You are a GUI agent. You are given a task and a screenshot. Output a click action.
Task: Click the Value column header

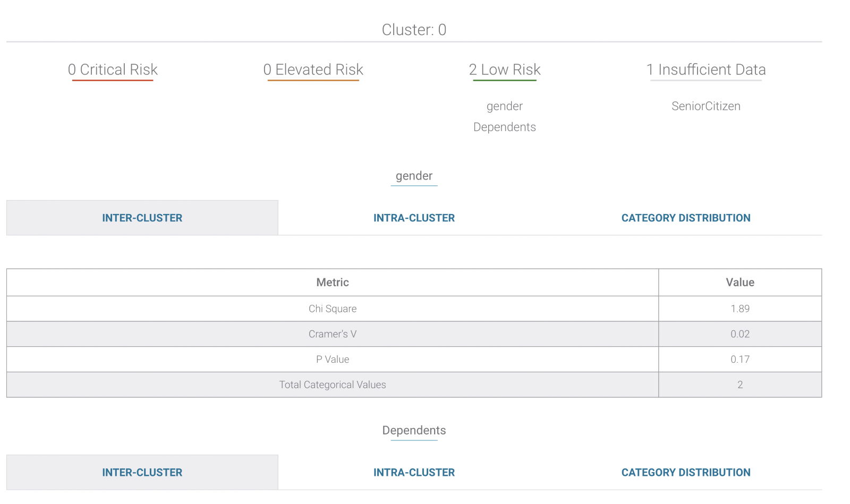(739, 283)
